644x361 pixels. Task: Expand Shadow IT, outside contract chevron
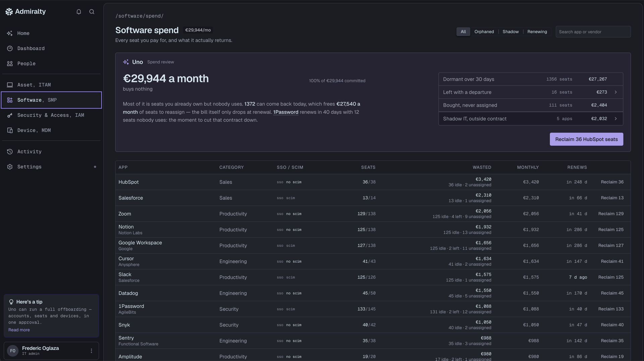615,119
